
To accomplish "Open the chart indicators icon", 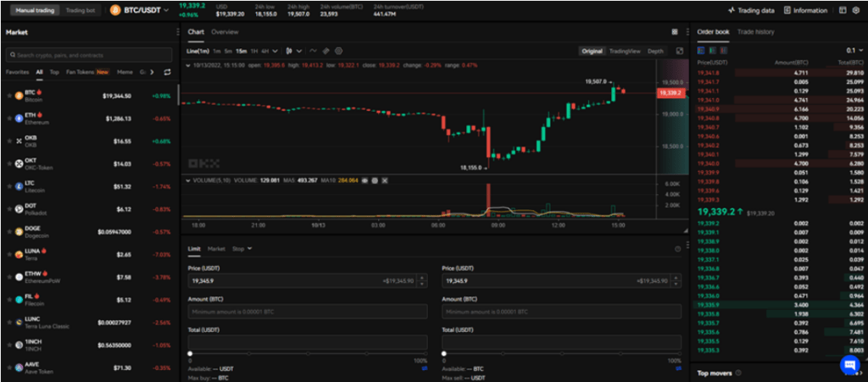I will [313, 51].
